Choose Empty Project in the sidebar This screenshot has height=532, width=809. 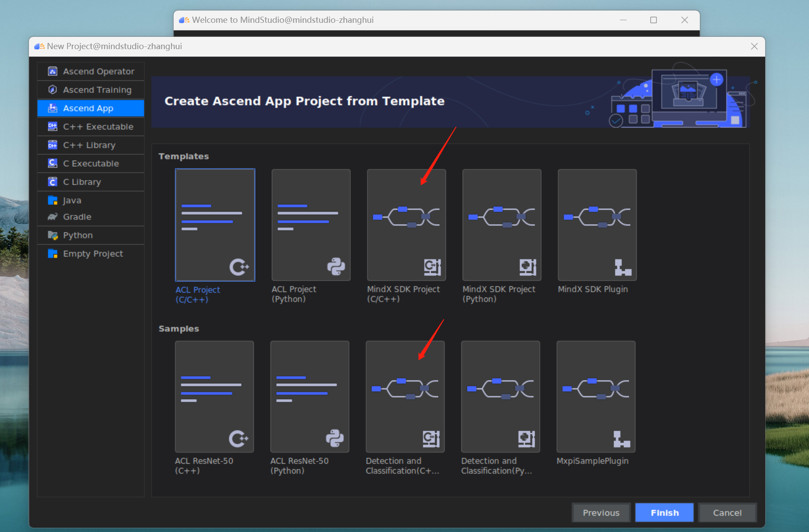coord(91,254)
